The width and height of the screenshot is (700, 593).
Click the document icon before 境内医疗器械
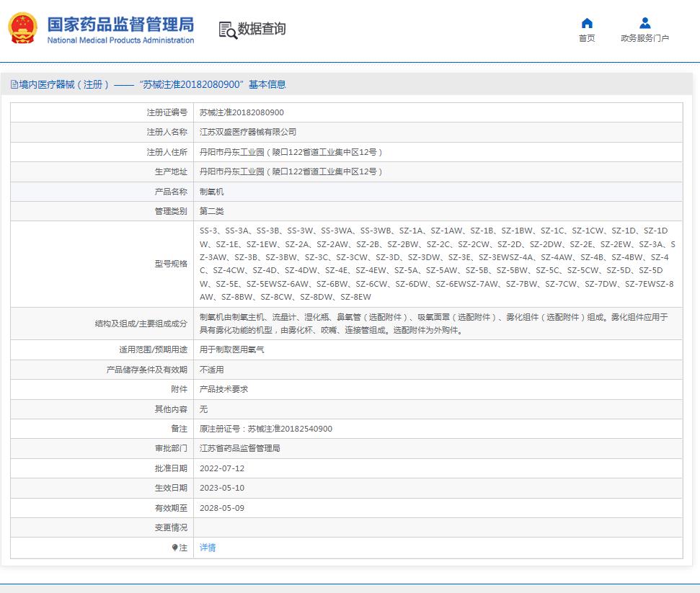tap(14, 85)
